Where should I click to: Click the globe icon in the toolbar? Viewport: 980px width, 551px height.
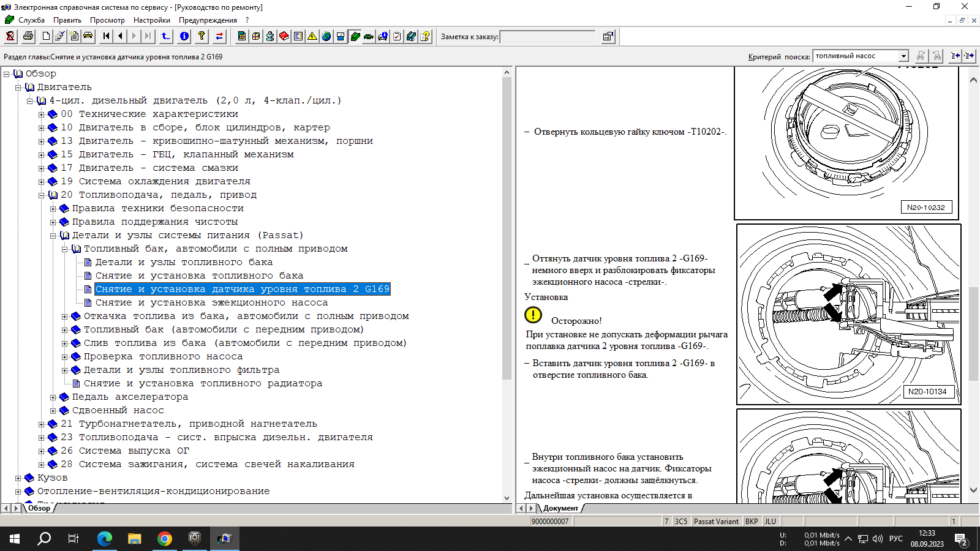coord(326,36)
